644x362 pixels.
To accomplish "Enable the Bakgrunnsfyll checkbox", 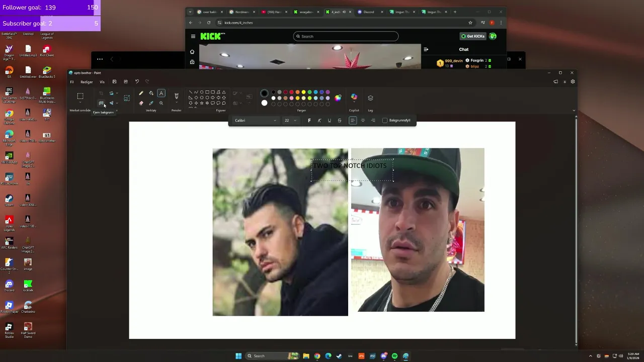I will (385, 120).
